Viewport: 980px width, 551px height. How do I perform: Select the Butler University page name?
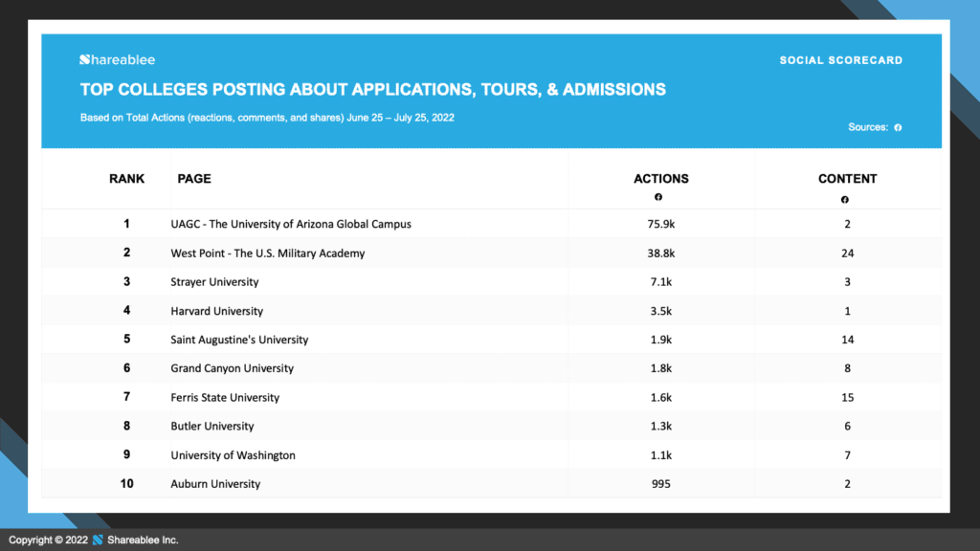pos(212,426)
